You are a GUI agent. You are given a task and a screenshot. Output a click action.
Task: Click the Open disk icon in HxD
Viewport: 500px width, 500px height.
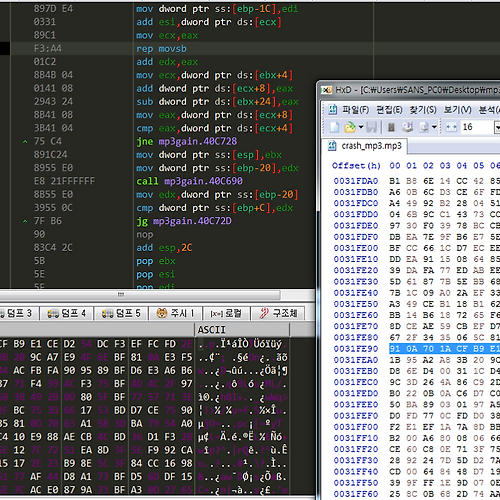tap(407, 127)
